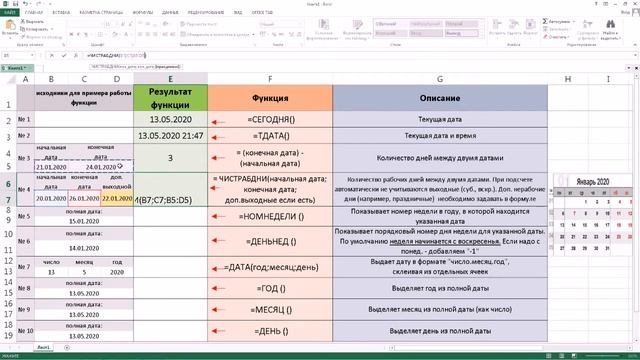Click the Формат cells format icon
This screenshot has width=640, height=360.
pyautogui.click(x=530, y=24)
